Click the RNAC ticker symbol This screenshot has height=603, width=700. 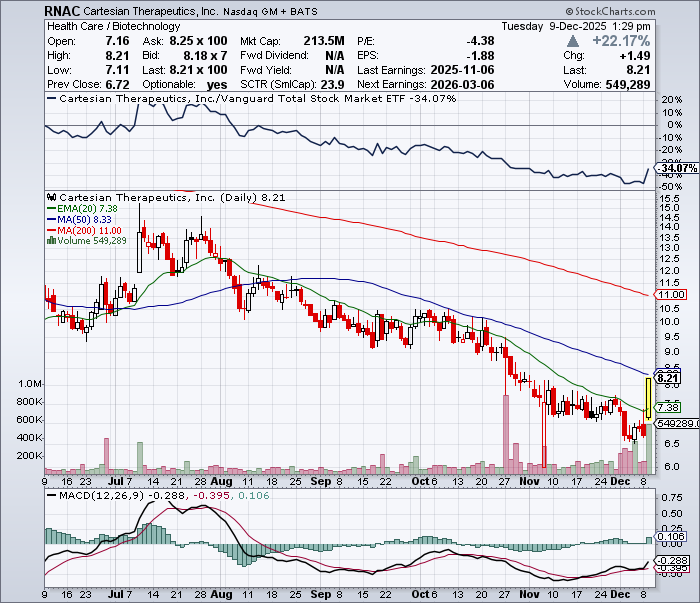point(62,11)
